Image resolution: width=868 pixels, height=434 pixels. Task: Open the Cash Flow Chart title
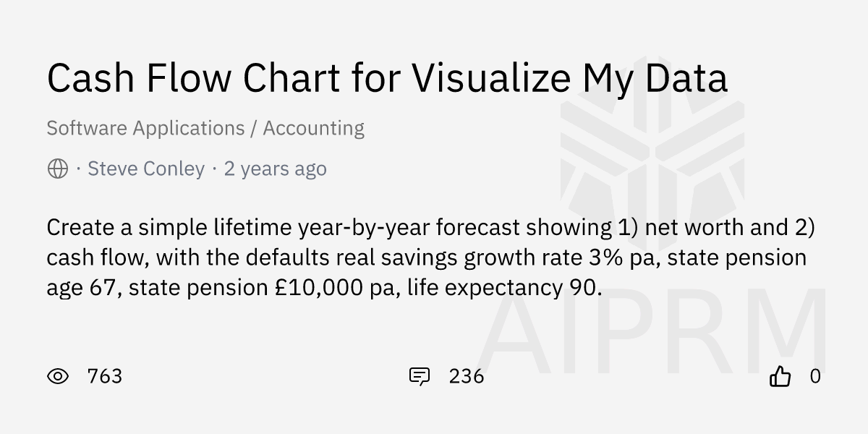click(387, 78)
